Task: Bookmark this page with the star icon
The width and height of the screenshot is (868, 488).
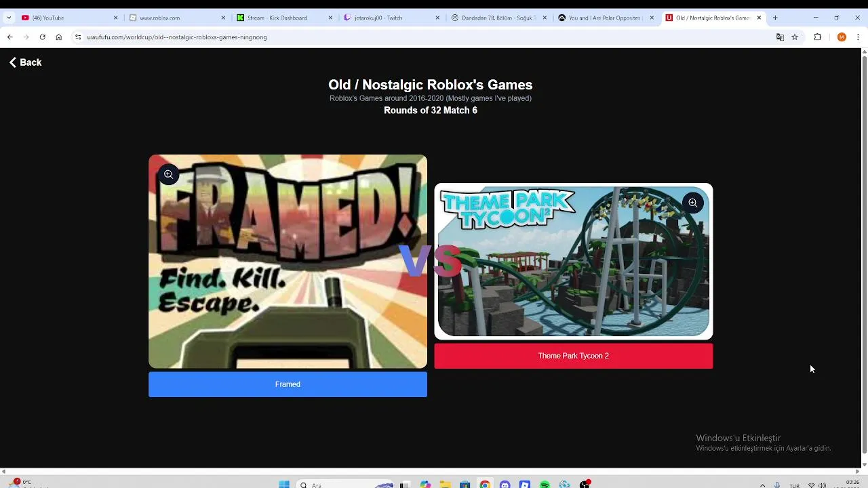Action: coord(795,37)
